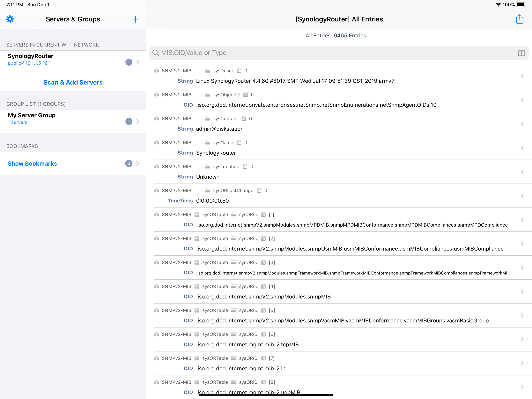Image resolution: width=532 pixels, height=399 pixels.
Task: Select the Linux SynologyRouter 4.4.60 description value
Action: point(296,81)
